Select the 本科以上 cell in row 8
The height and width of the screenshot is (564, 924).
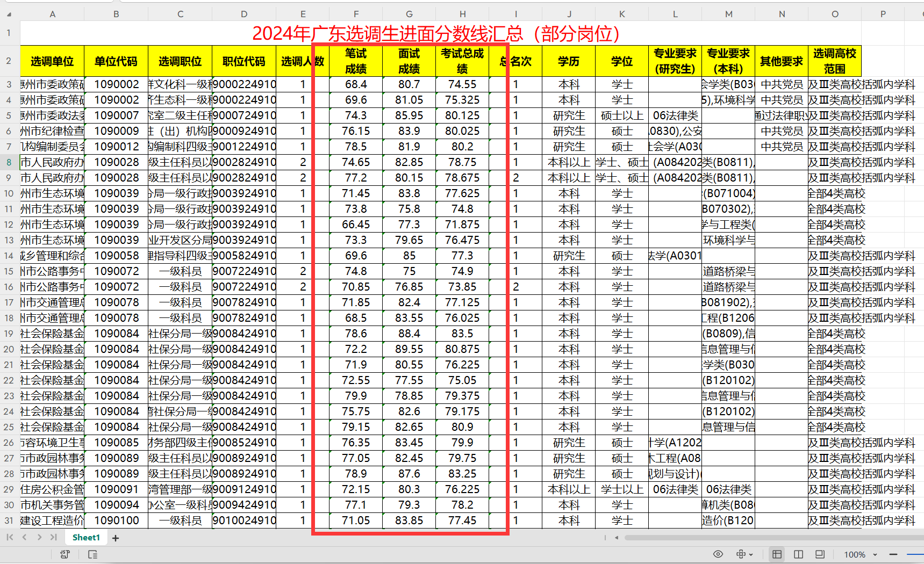coord(569,162)
